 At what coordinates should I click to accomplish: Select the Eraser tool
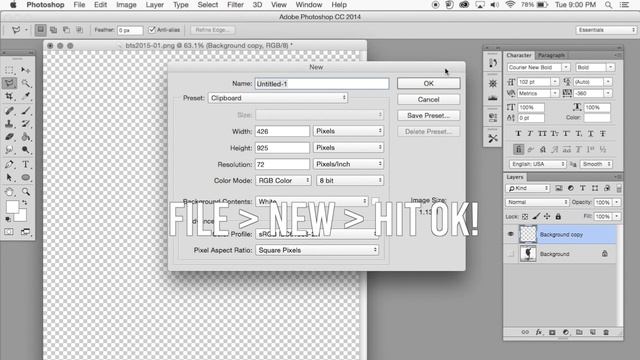click(x=9, y=137)
